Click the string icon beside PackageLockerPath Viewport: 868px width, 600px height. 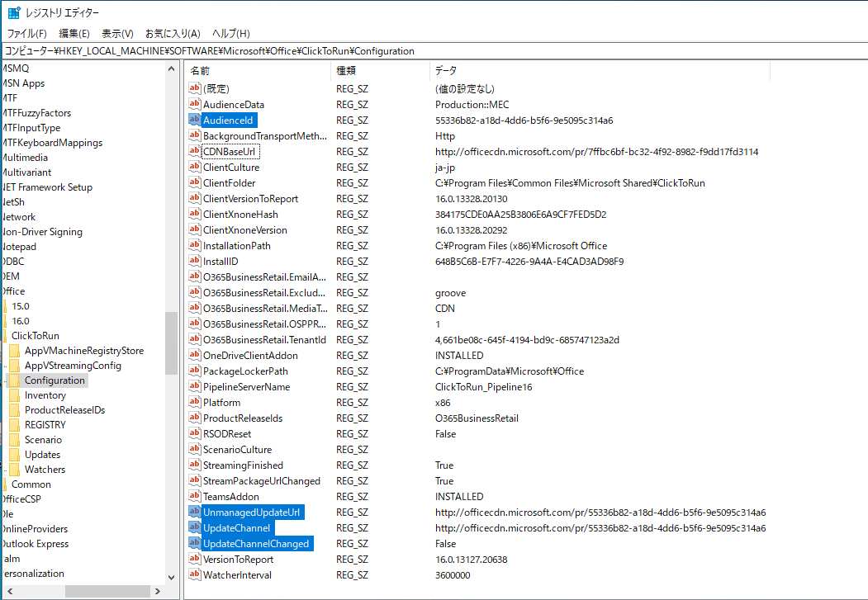tap(194, 371)
